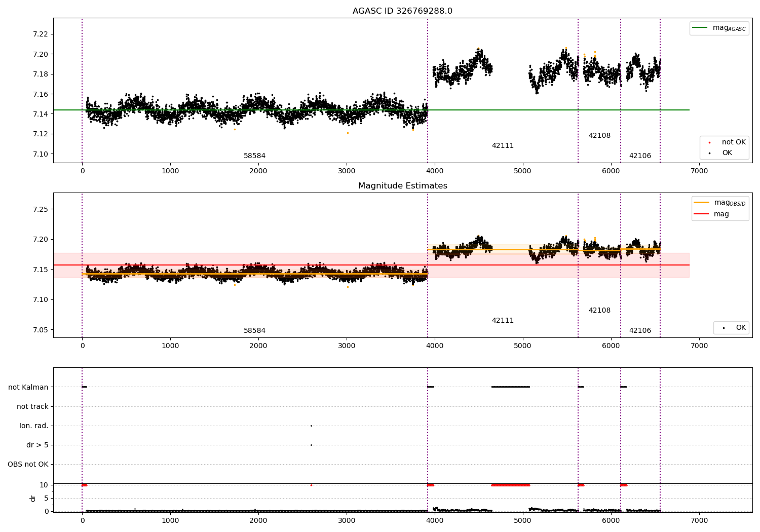Click the "Ion. rad." axis label
This screenshot has width=760, height=532.
pos(34,426)
